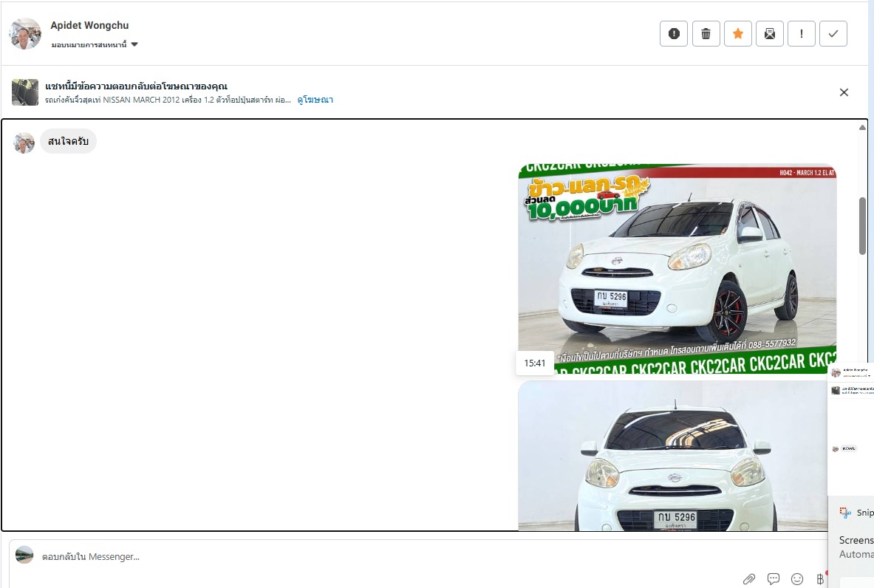Attach a file with paperclip icon

pos(749,579)
